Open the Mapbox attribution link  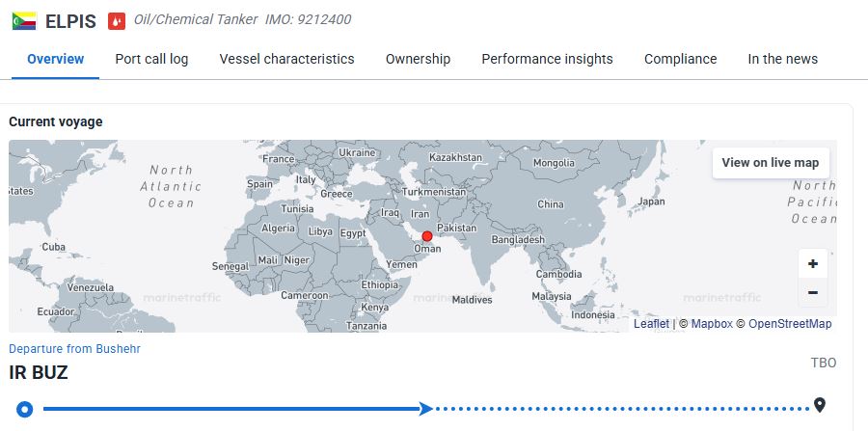click(712, 324)
